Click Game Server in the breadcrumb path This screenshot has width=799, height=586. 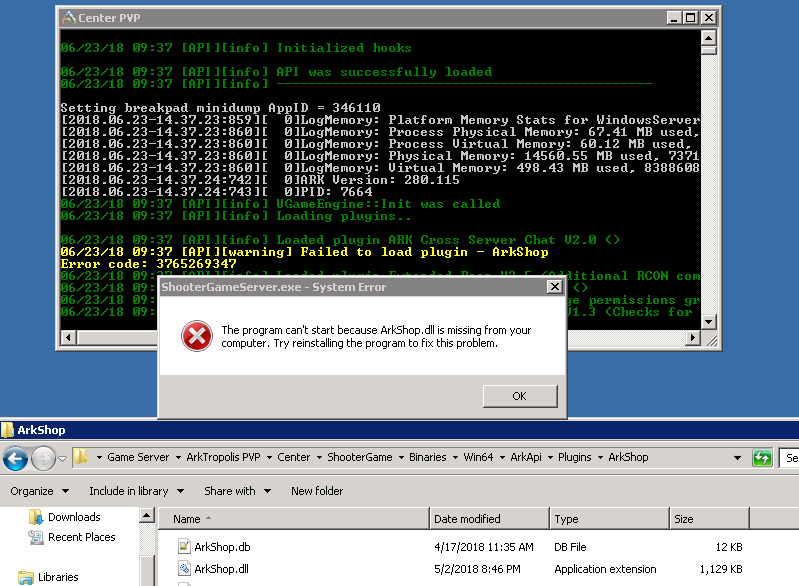[138, 457]
